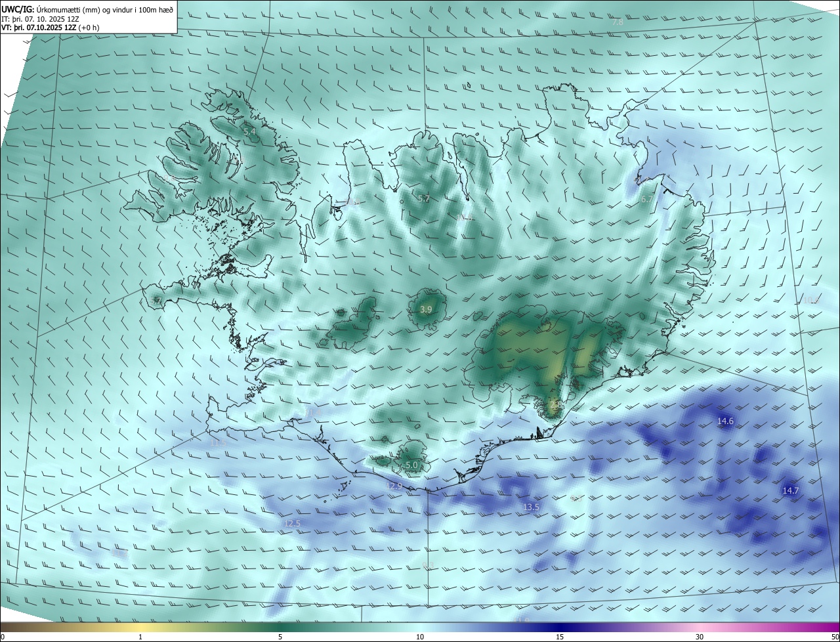Click the colorbar tick label 1
Image resolution: width=840 pixels, height=642 pixels.
coord(140,637)
